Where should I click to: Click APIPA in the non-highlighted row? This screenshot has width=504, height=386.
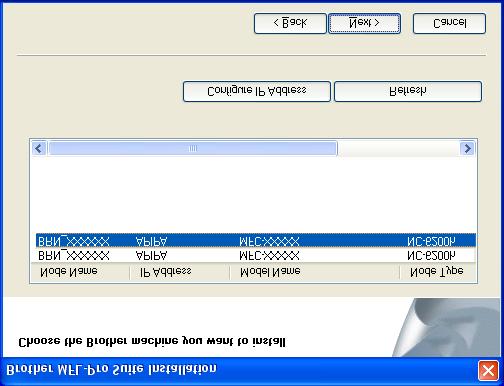[x=151, y=256]
